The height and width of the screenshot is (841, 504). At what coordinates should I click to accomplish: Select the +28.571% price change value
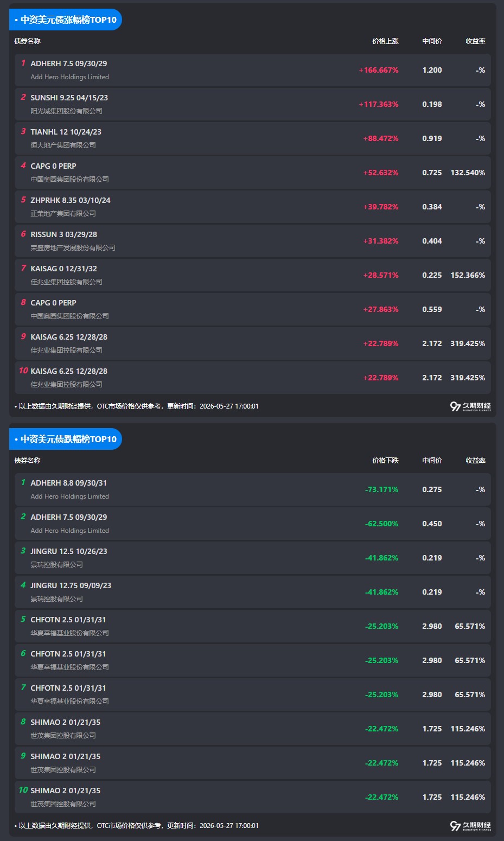[x=381, y=276]
